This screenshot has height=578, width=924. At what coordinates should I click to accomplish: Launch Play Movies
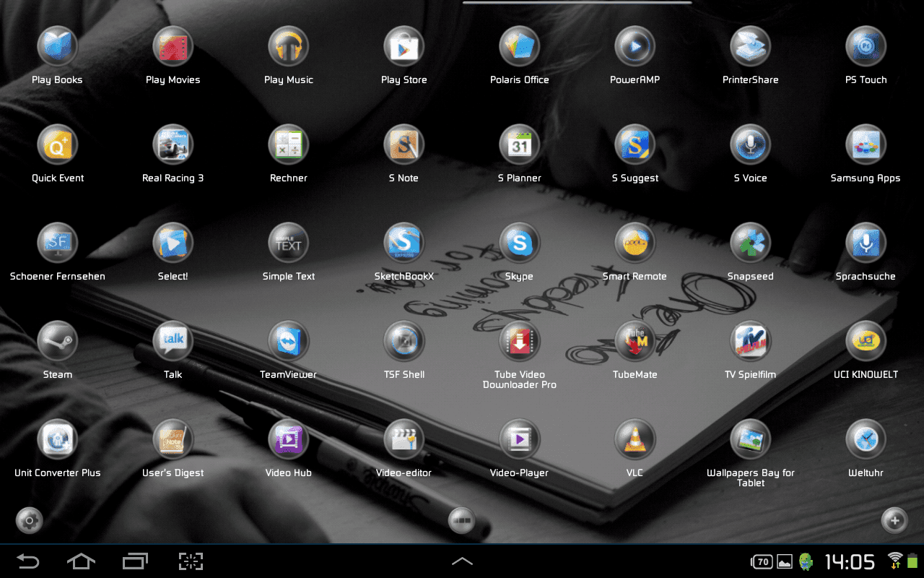tap(173, 47)
